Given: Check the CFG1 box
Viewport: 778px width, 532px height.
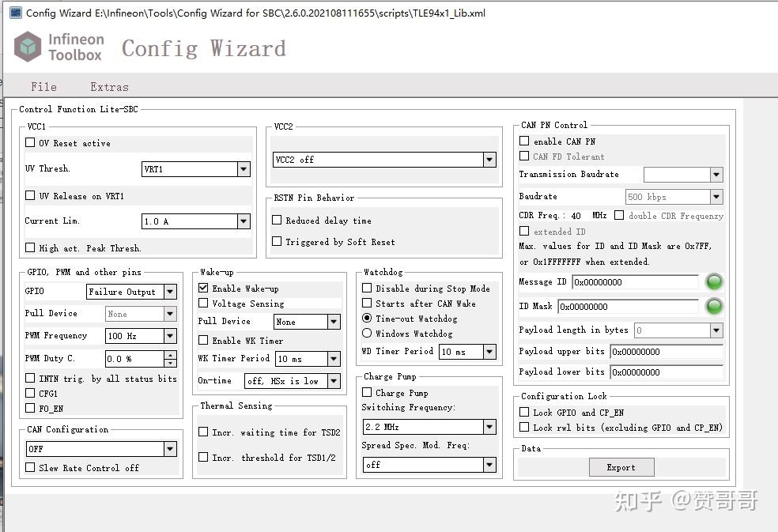Looking at the screenshot, I should click(30, 393).
